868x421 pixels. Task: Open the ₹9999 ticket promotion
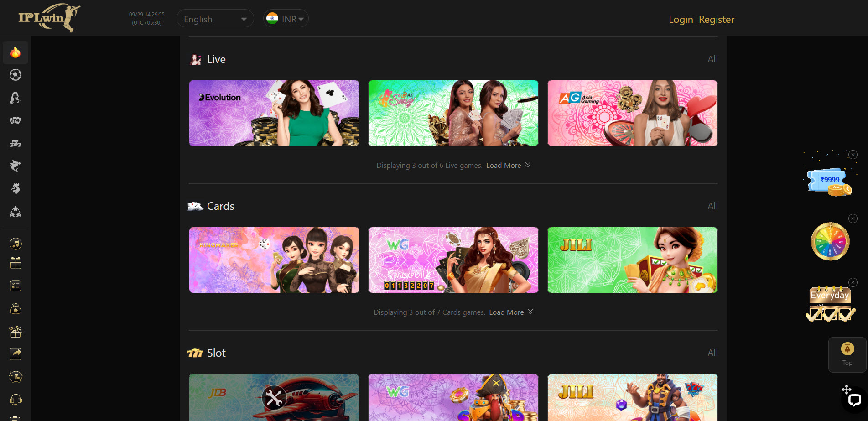tap(830, 181)
